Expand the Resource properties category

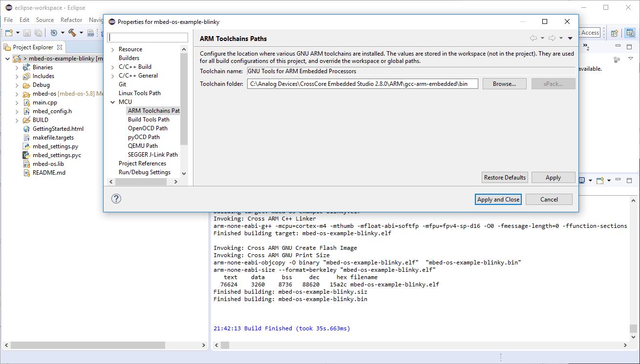point(113,49)
